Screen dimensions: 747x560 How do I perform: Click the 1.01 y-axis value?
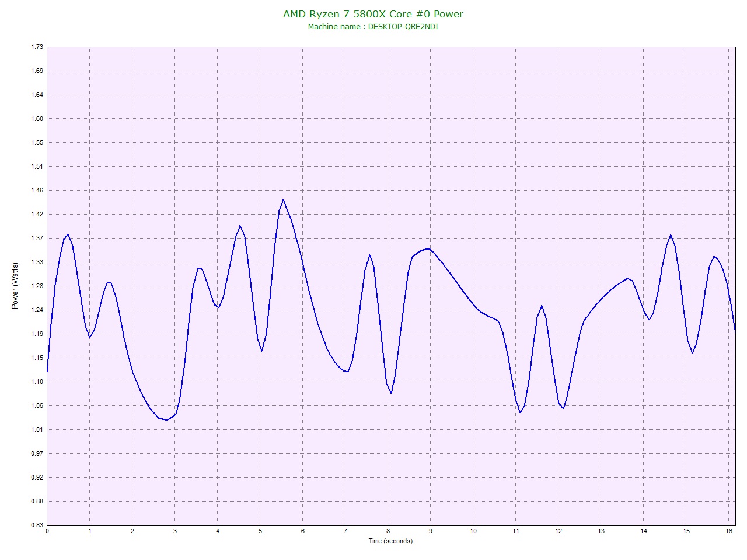point(37,429)
